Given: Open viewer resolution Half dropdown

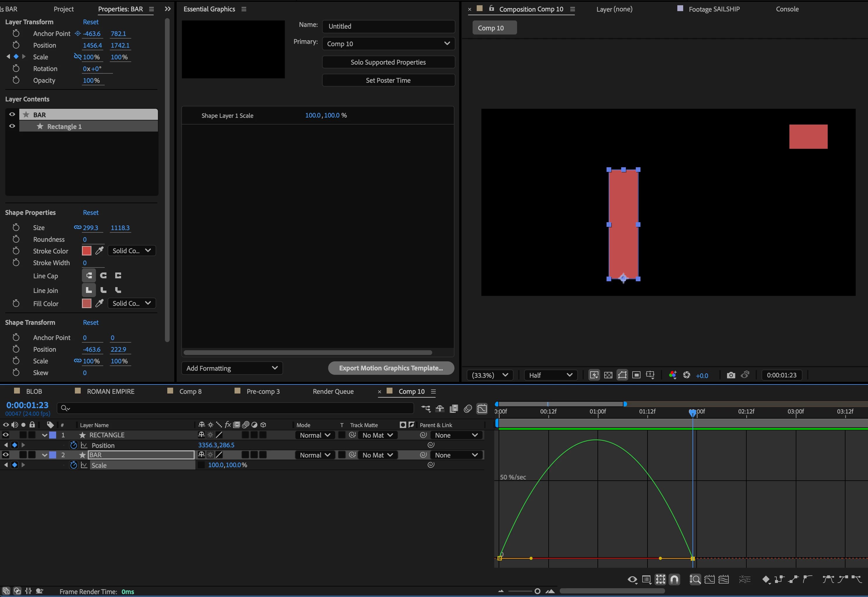Looking at the screenshot, I should pyautogui.click(x=550, y=375).
